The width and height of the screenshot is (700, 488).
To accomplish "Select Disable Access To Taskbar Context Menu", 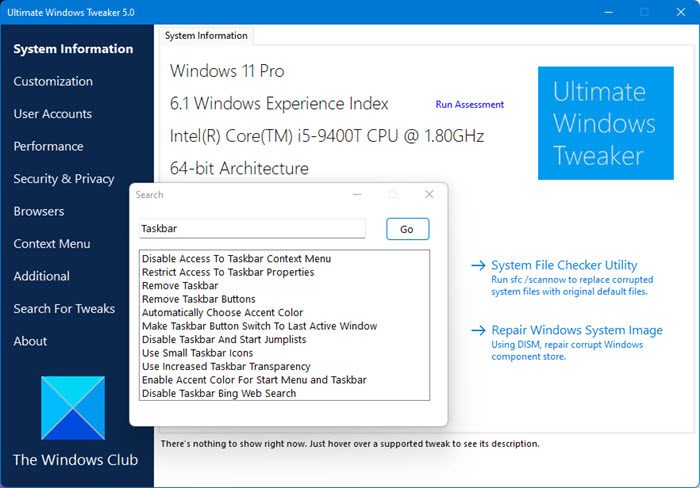I will 237,259.
